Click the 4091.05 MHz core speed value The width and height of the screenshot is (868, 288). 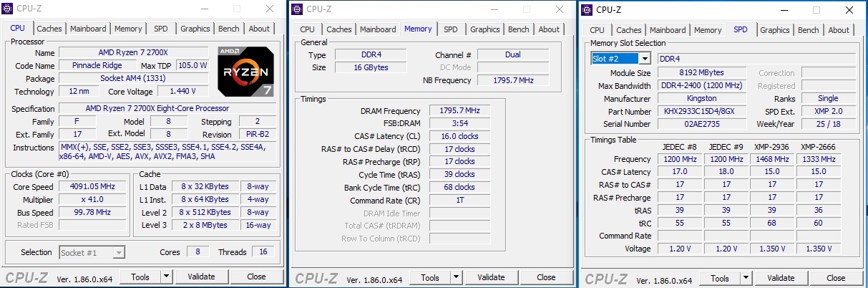93,186
